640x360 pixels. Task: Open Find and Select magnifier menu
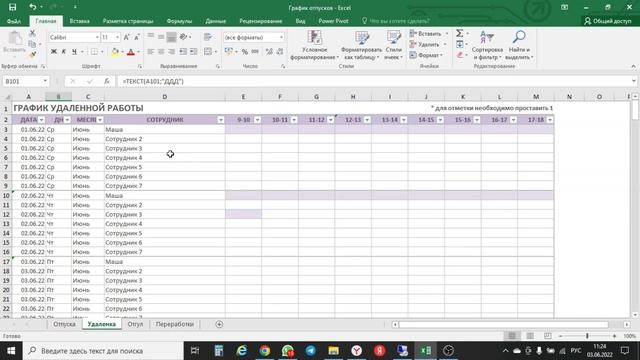point(519,46)
